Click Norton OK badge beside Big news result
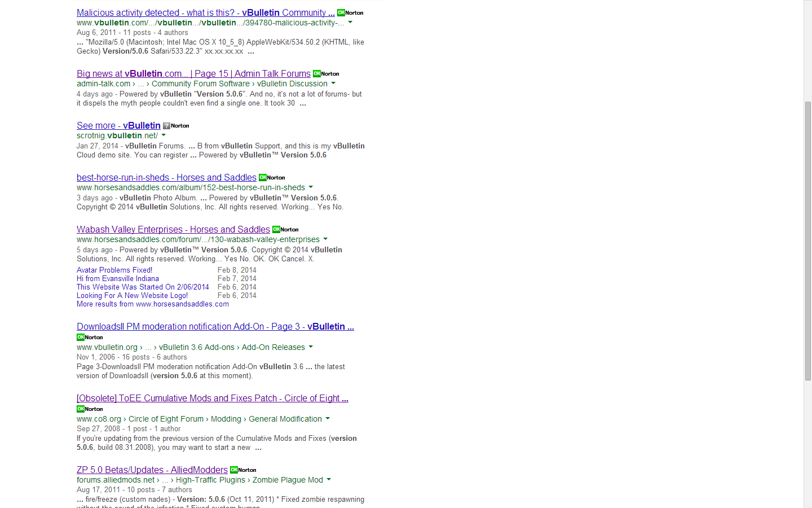 pos(326,73)
